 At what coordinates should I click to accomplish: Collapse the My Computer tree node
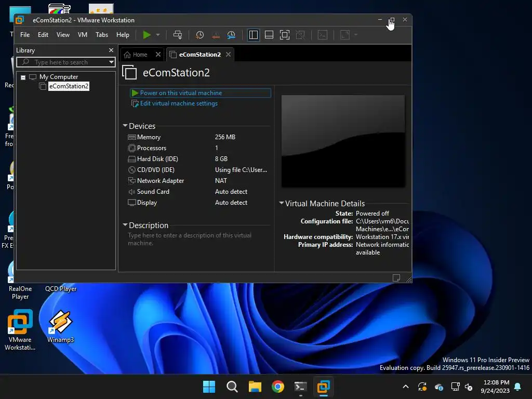[23, 77]
